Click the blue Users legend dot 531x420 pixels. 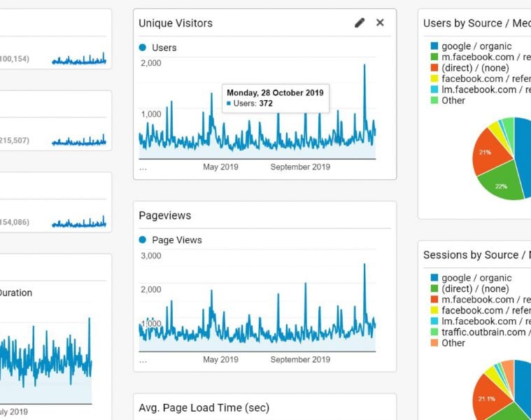(x=143, y=48)
